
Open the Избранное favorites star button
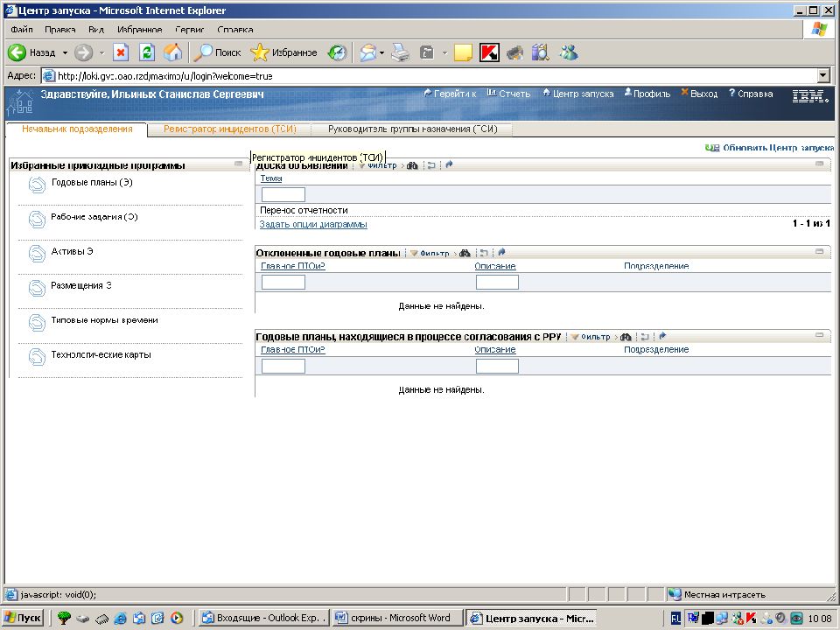coord(283,52)
